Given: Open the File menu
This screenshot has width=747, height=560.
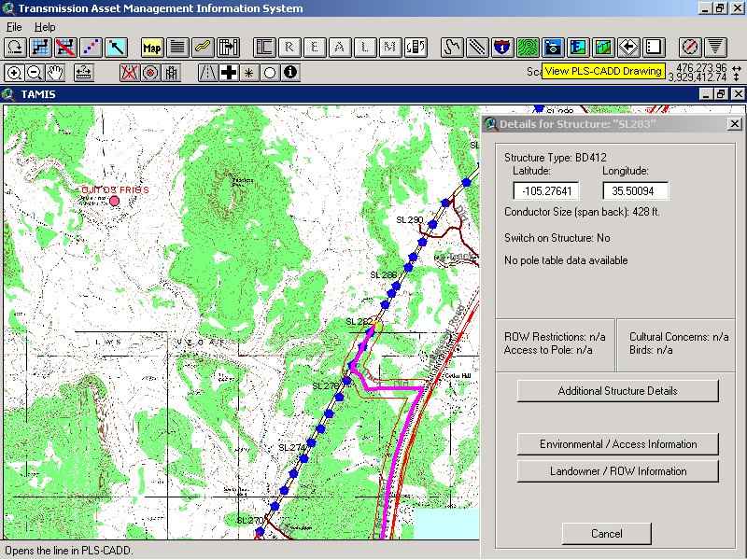Looking at the screenshot, I should pos(13,27).
